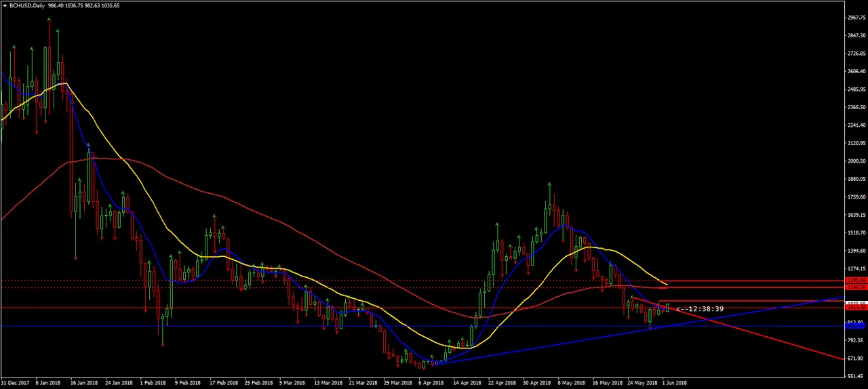Click the 29 Mar 2018 date label
This screenshot has width=868, height=389.
click(x=397, y=383)
